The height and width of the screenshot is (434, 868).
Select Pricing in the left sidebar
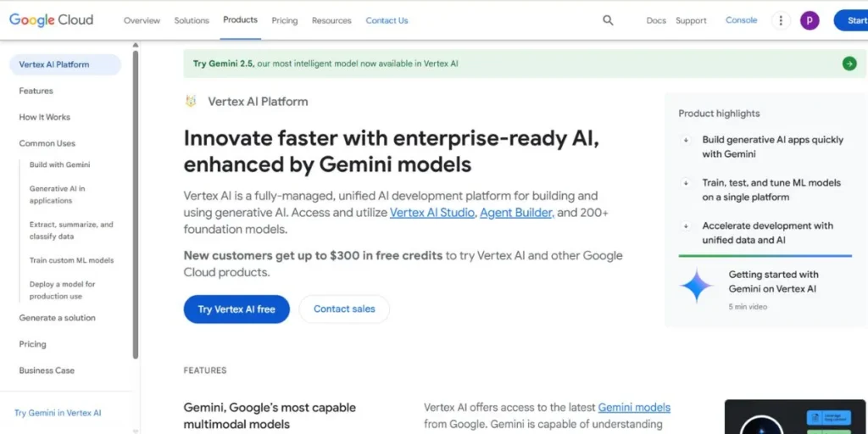pyautogui.click(x=33, y=344)
